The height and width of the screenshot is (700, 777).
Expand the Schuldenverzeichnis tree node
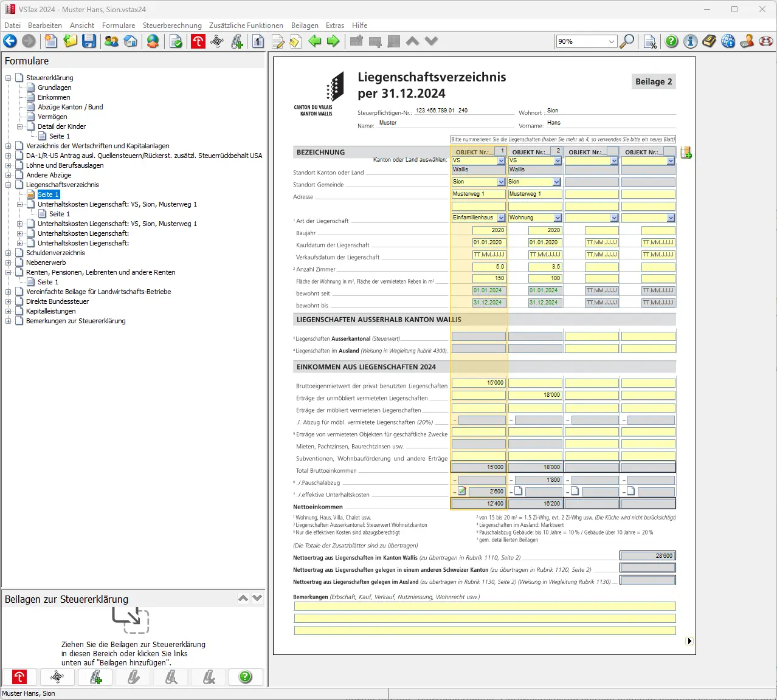pos(9,253)
